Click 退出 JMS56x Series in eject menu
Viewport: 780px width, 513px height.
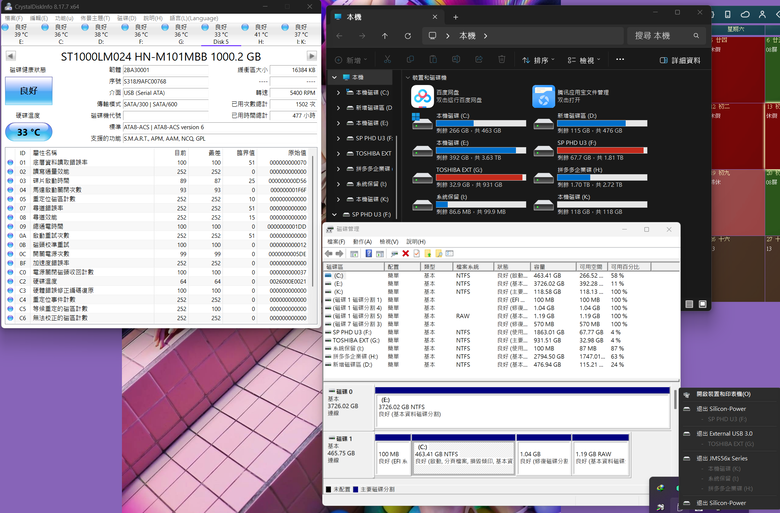[722, 458]
